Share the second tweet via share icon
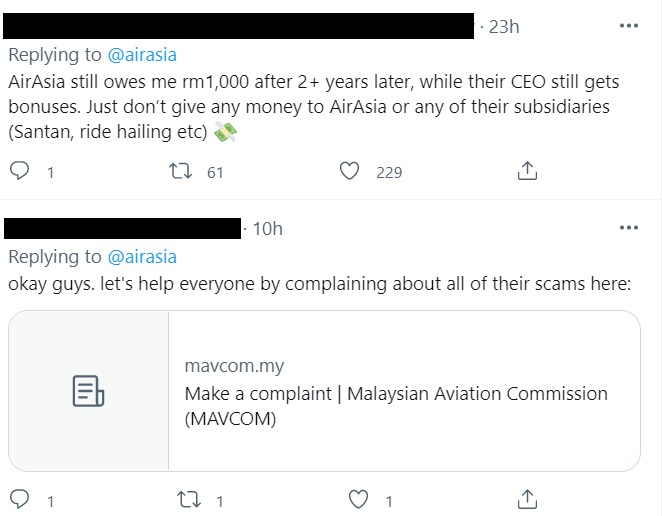 pos(527,498)
